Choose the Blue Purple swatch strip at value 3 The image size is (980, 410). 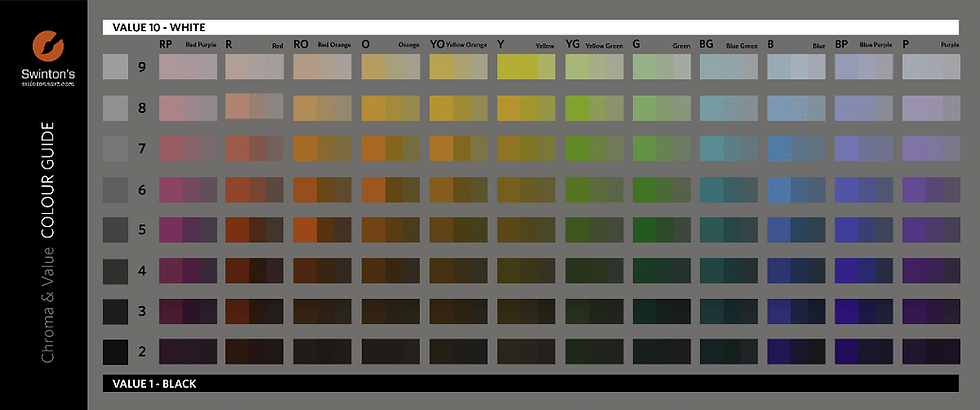[864, 311]
